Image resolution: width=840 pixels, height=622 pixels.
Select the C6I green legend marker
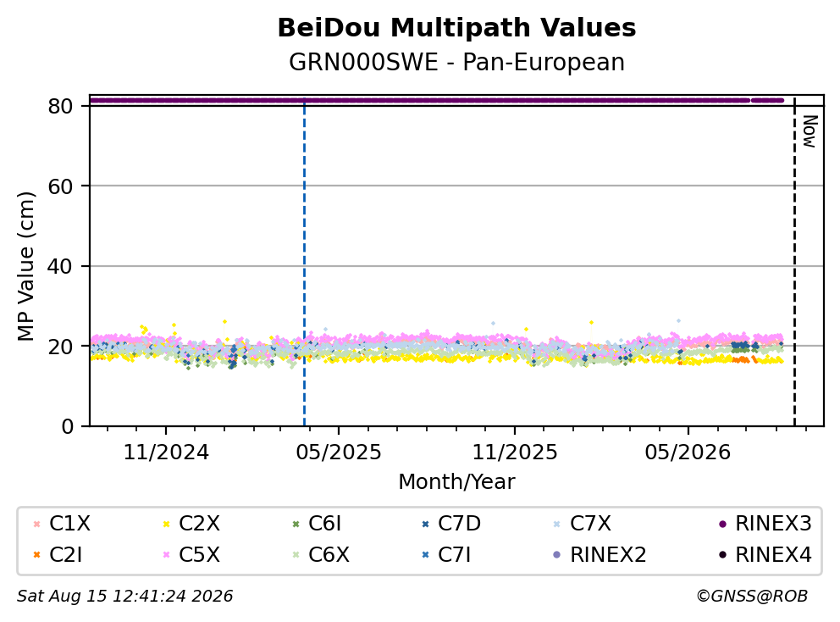point(296,524)
